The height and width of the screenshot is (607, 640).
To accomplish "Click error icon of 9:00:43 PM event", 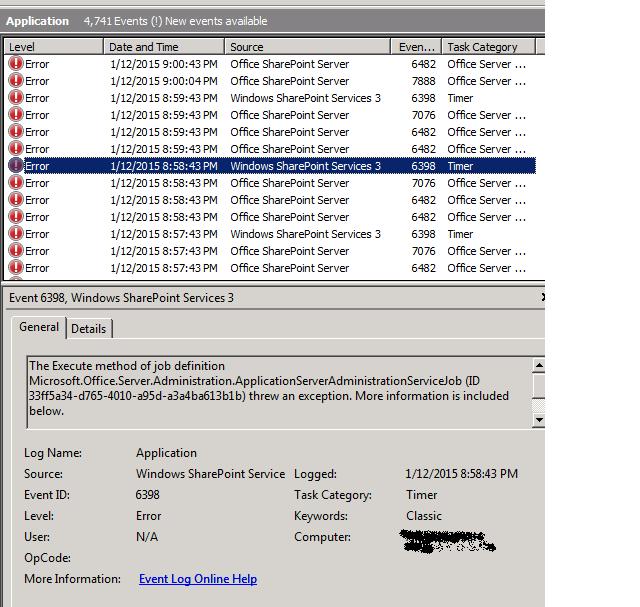I will point(16,64).
